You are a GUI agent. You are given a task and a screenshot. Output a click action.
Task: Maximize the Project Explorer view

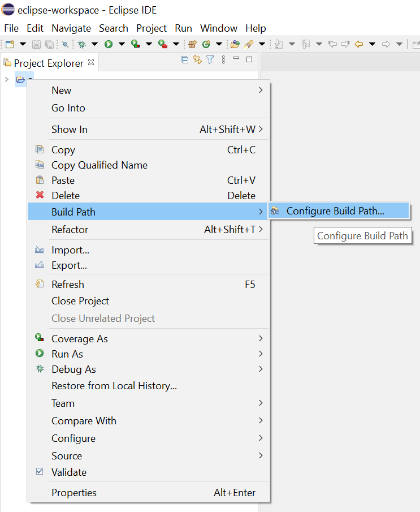point(249,59)
